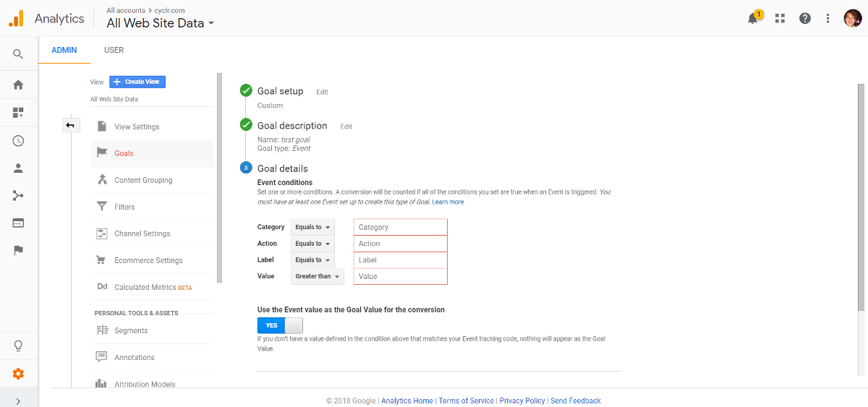Click the Help question mark icon
The image size is (868, 407).
coord(805,19)
